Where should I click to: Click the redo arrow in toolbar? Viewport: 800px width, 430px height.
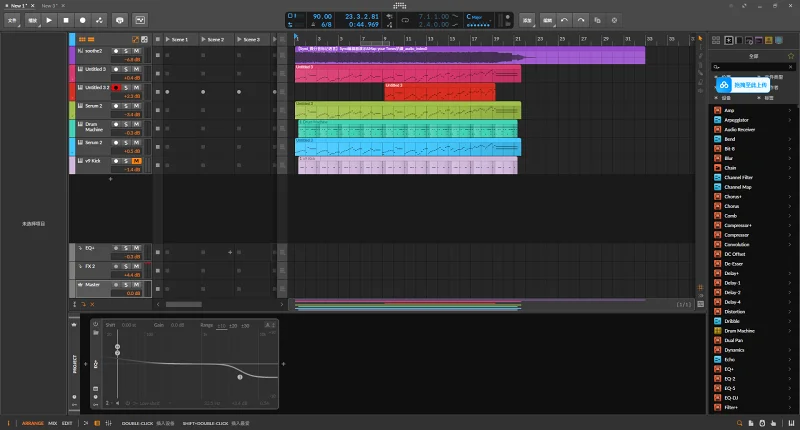[582, 19]
